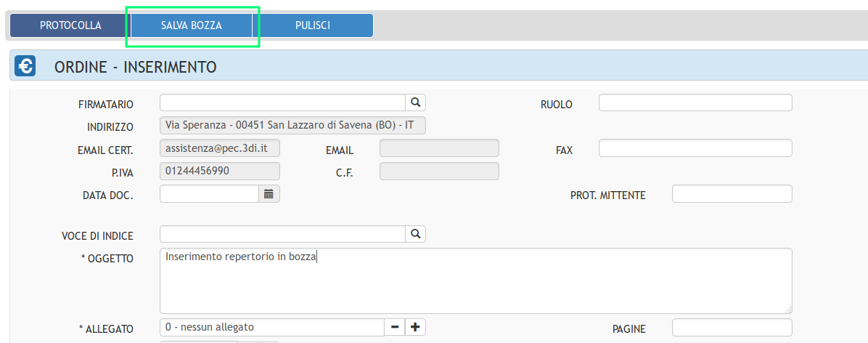Image resolution: width=868 pixels, height=343 pixels.
Task: Clear the form using PULISCI
Action: click(x=313, y=25)
